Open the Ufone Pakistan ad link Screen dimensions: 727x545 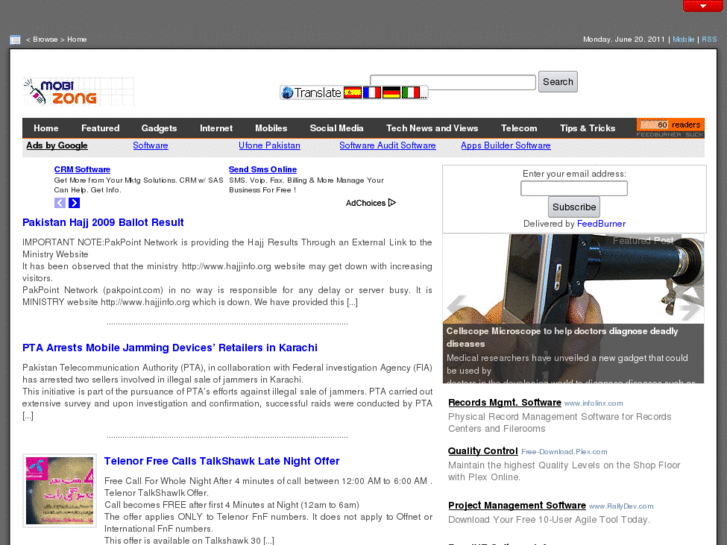tap(269, 146)
